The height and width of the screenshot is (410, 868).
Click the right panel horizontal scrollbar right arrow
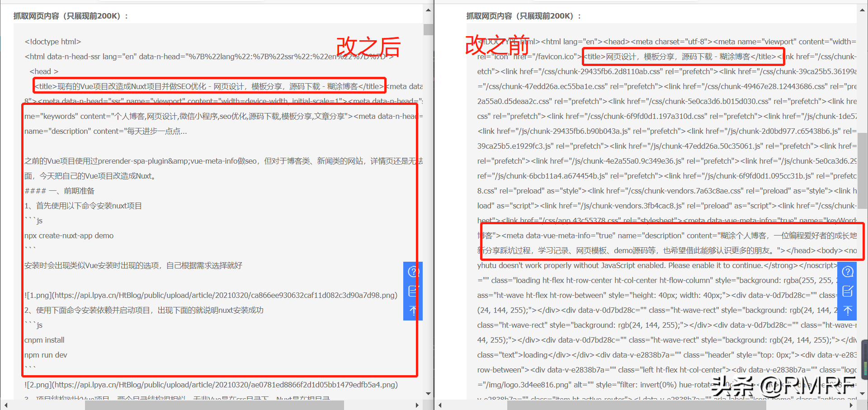tap(851, 405)
